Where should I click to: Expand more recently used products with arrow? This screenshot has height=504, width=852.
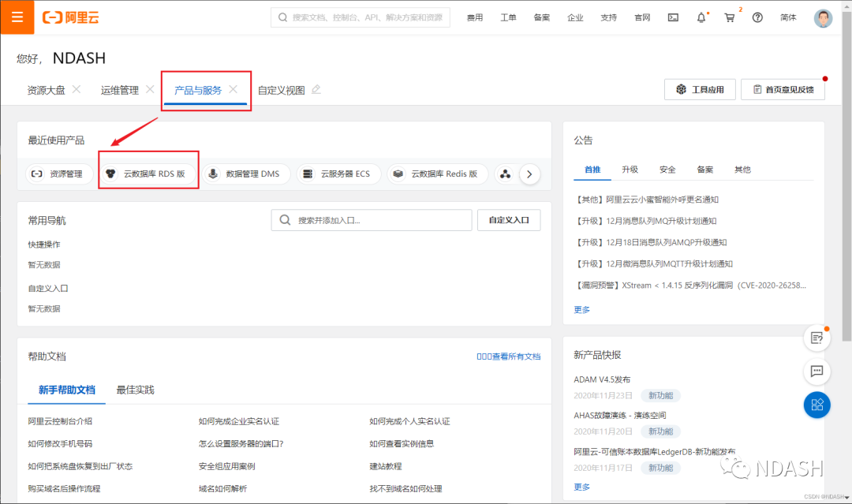529,174
